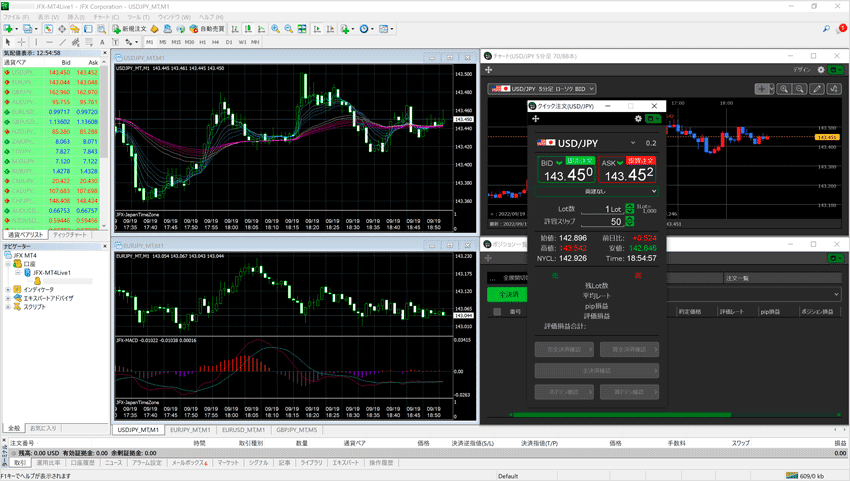The height and width of the screenshot is (481, 850).
Task: Select the M5 timeframe button
Action: [x=163, y=42]
